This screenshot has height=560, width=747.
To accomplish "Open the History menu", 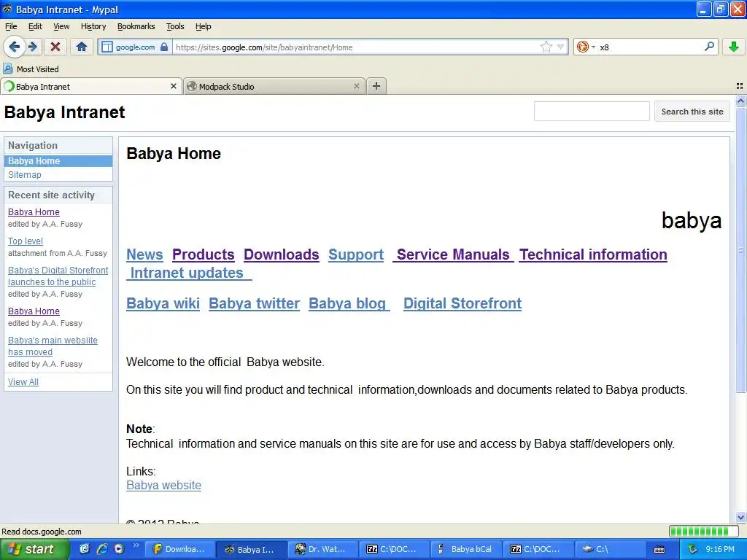I will 93,26.
